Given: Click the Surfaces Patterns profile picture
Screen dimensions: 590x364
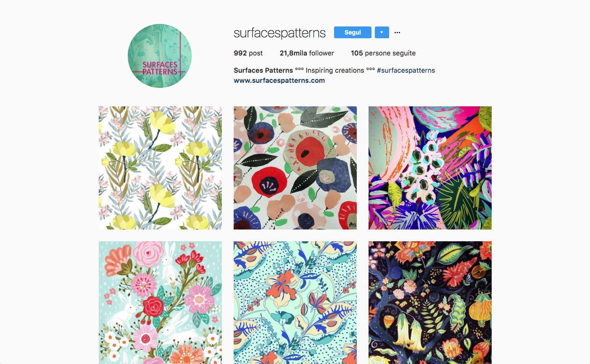Looking at the screenshot, I should 160,56.
